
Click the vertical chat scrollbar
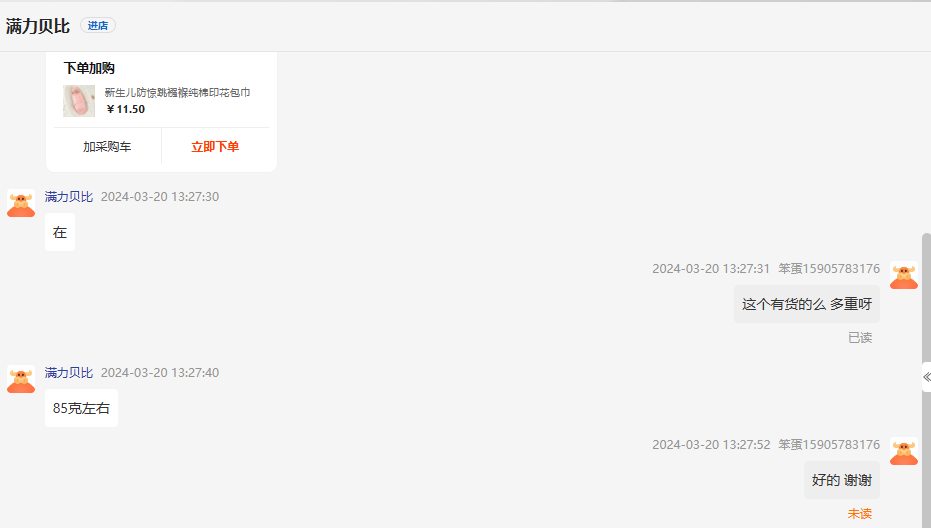pos(925,300)
